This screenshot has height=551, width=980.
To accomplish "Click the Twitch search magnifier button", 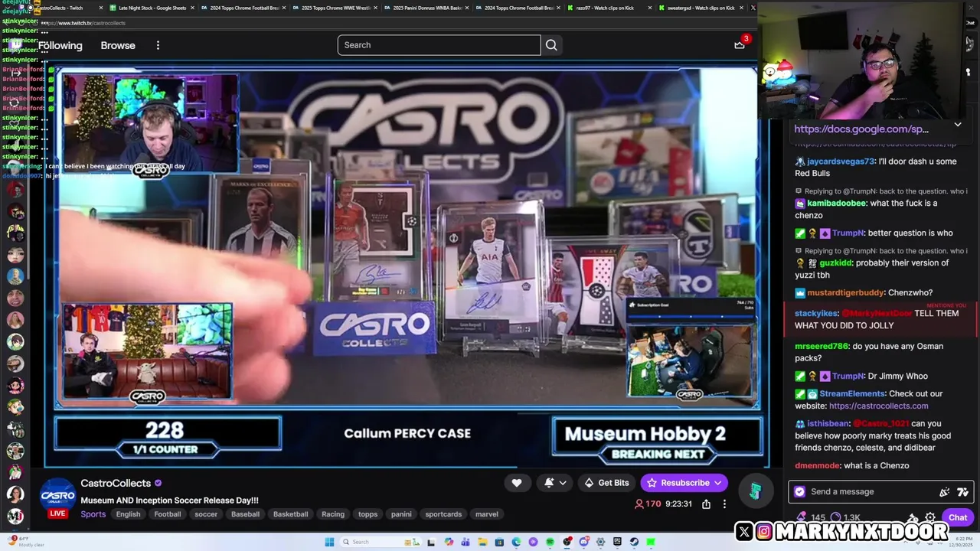I will [x=551, y=45].
